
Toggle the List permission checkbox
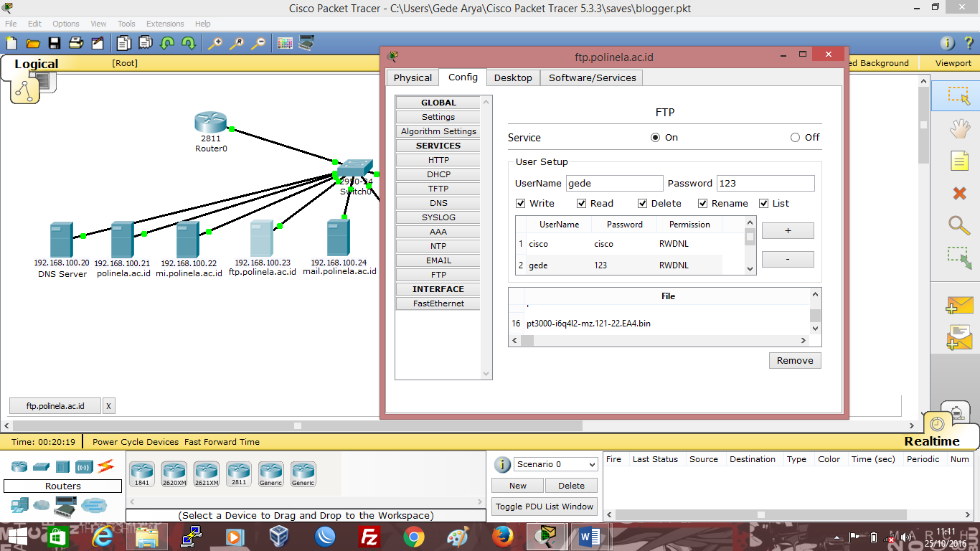point(764,204)
